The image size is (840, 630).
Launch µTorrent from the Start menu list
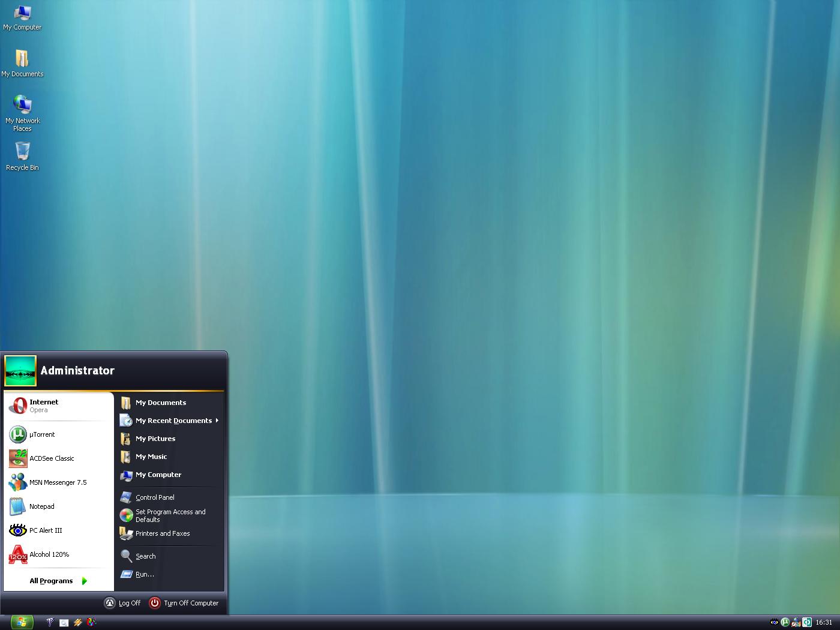click(58, 434)
